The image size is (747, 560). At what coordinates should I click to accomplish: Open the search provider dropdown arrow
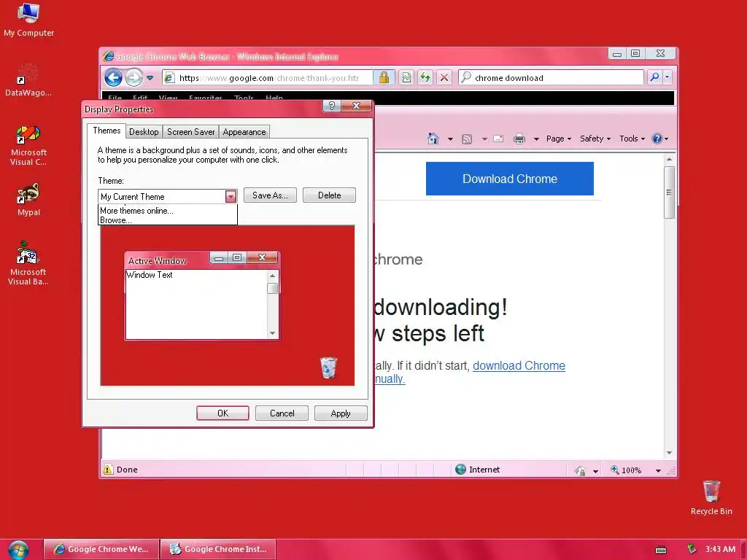[667, 77]
